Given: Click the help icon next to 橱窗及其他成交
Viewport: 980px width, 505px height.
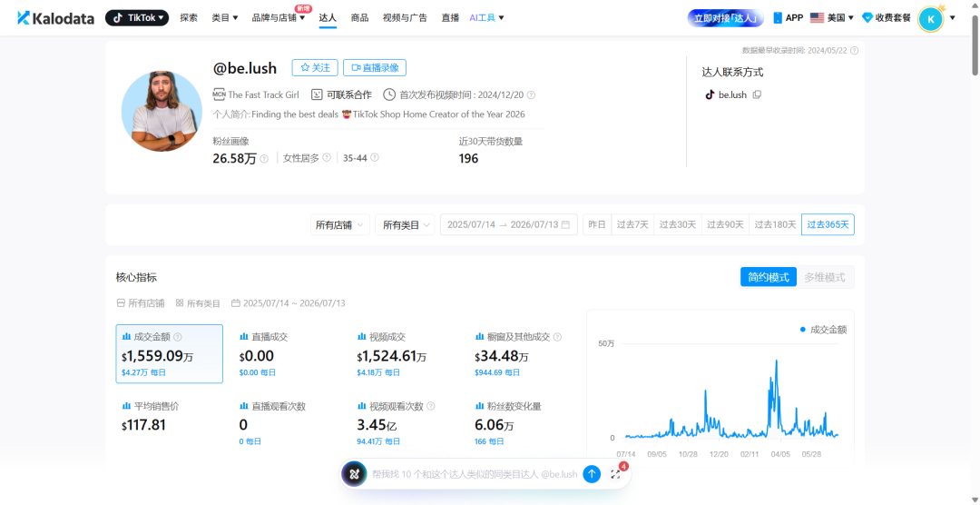Looking at the screenshot, I should [557, 337].
